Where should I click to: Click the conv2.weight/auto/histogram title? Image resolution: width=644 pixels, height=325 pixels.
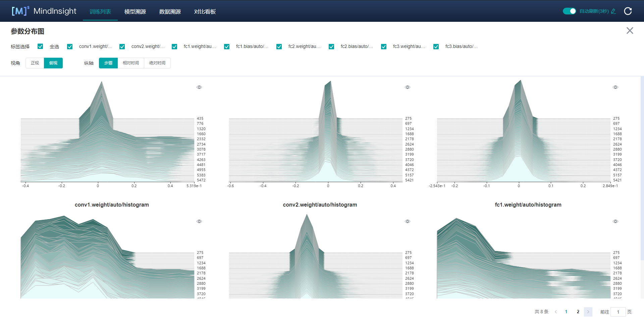click(320, 205)
